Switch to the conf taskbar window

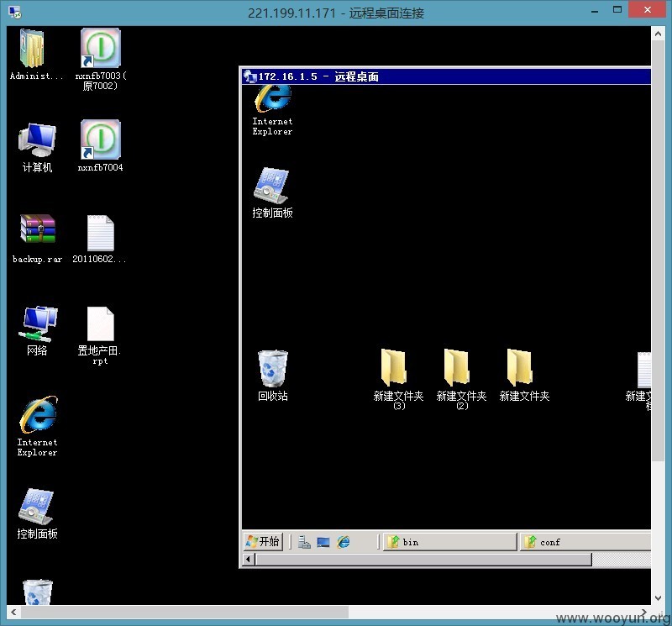click(x=585, y=542)
